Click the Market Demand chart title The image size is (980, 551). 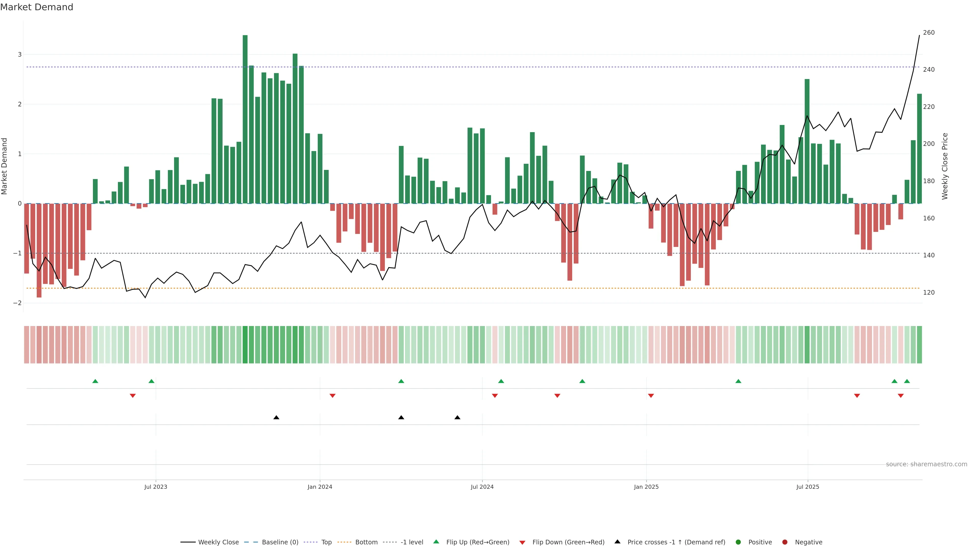click(x=36, y=7)
